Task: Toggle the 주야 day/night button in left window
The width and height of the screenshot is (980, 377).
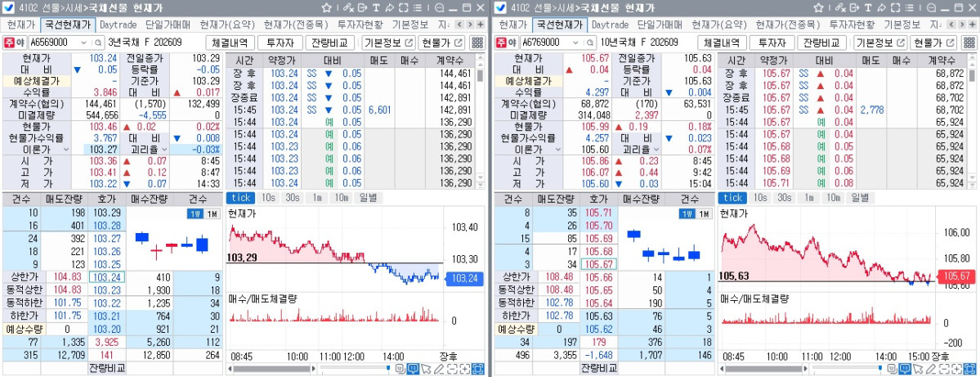Action: pos(15,43)
